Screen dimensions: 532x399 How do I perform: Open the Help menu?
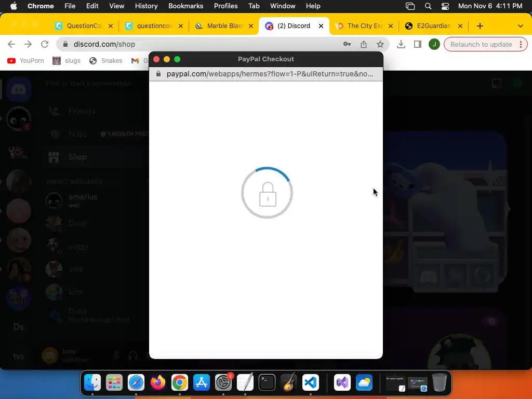(313, 6)
